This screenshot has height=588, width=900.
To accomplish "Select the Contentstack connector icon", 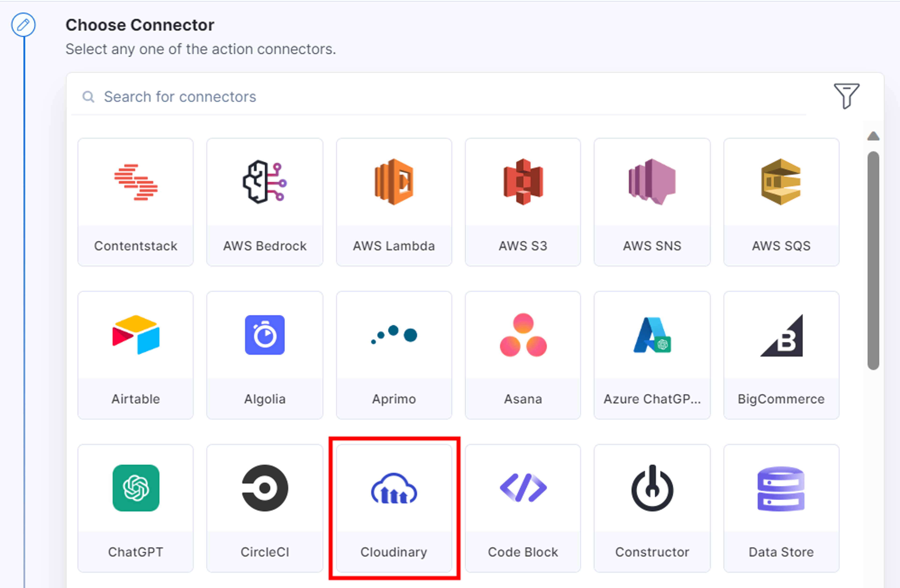I will pyautogui.click(x=136, y=182).
